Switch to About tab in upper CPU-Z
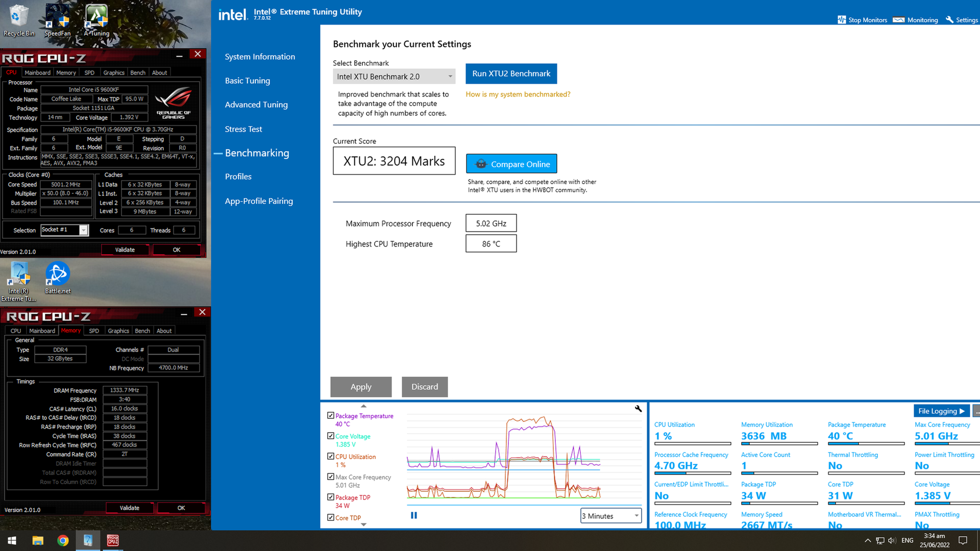The height and width of the screenshot is (551, 980). point(160,72)
